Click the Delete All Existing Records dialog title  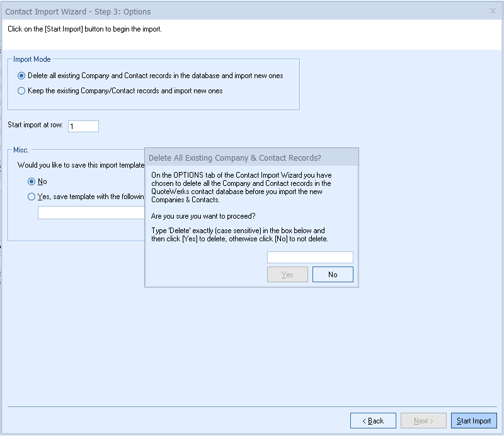point(235,158)
